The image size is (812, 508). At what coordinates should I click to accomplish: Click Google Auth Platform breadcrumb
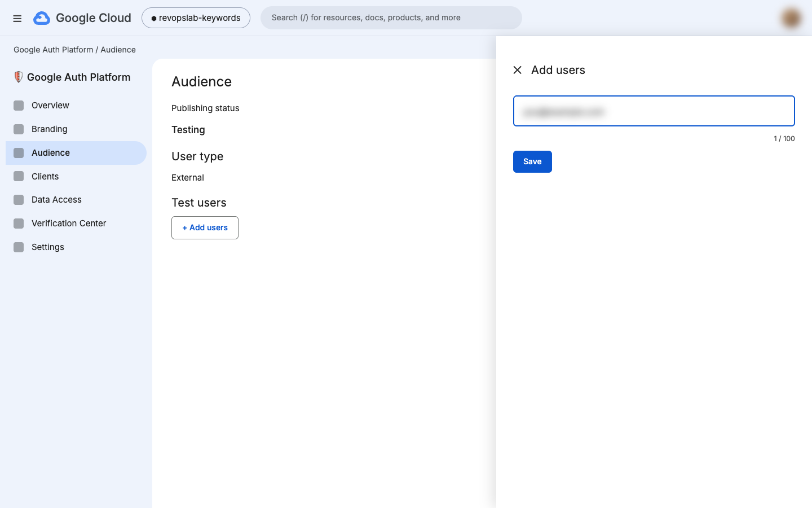tap(54, 50)
